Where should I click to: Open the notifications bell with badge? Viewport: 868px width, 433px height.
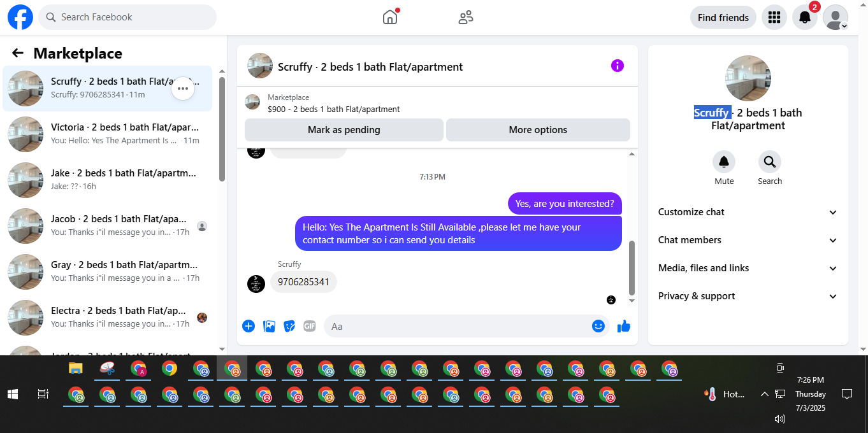pos(805,17)
